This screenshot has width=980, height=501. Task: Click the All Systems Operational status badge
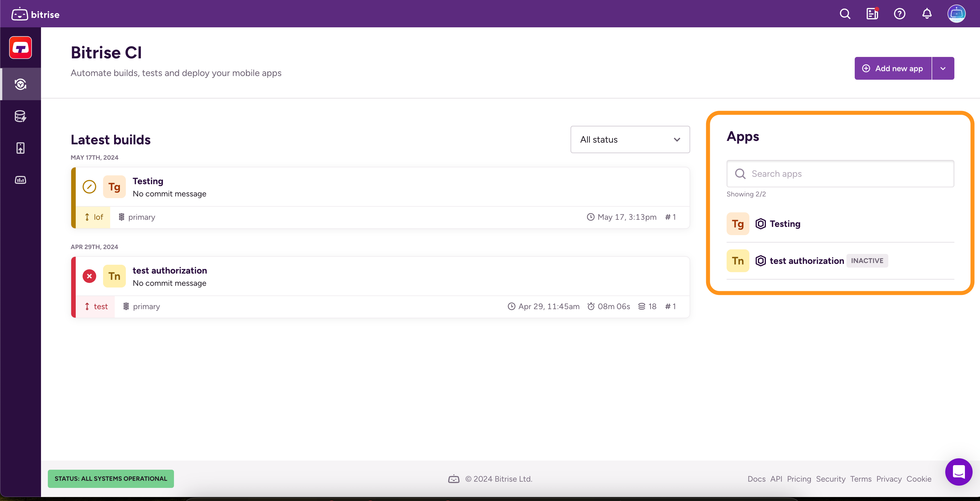111,479
